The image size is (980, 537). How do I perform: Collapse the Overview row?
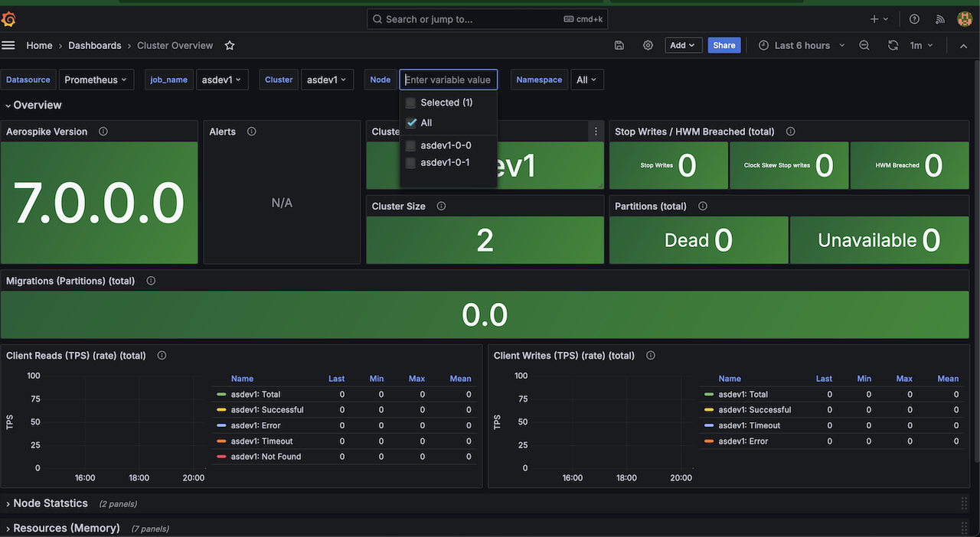point(34,105)
